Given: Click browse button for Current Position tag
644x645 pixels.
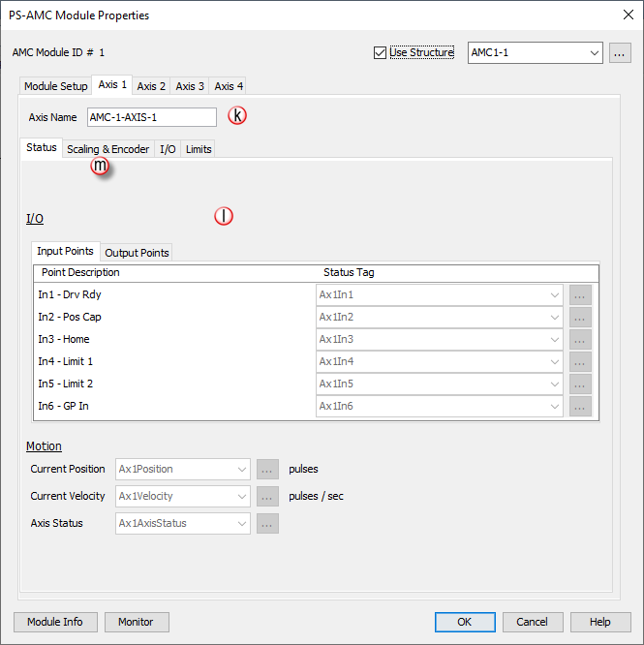Looking at the screenshot, I should (x=268, y=470).
